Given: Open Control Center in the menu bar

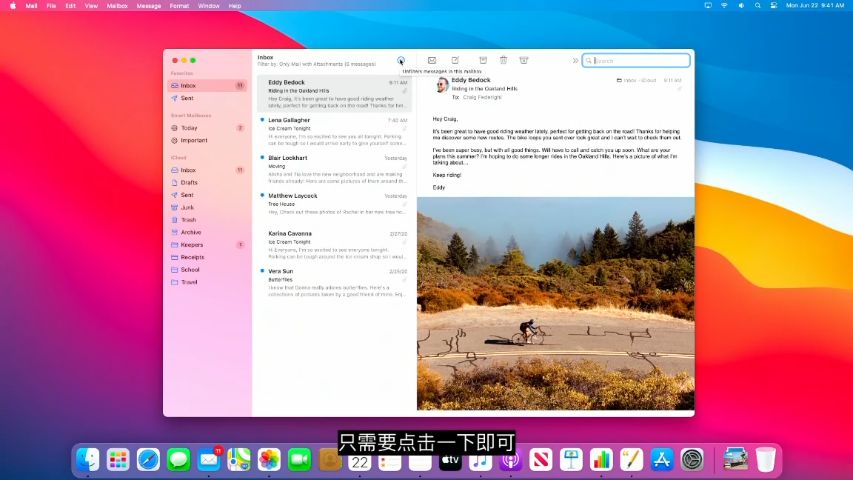Looking at the screenshot, I should coord(772,6).
